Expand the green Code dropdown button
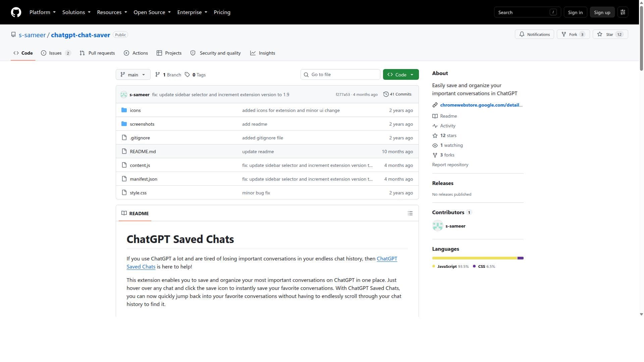 click(401, 75)
